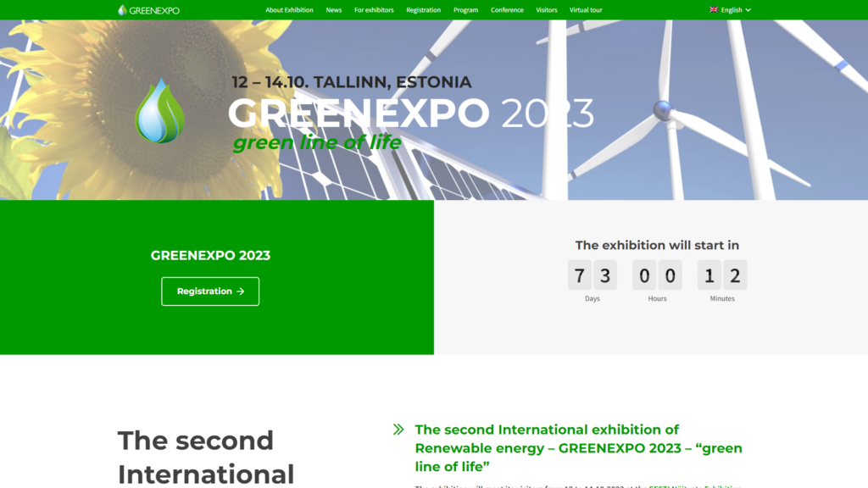Expand the English language dropdown
The image size is (868, 488).
pos(730,10)
